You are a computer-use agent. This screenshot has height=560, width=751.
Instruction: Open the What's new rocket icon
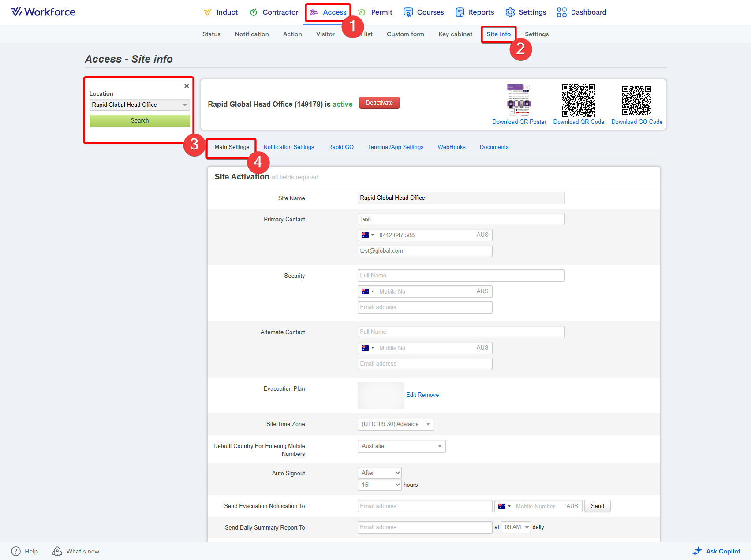pyautogui.click(x=57, y=551)
